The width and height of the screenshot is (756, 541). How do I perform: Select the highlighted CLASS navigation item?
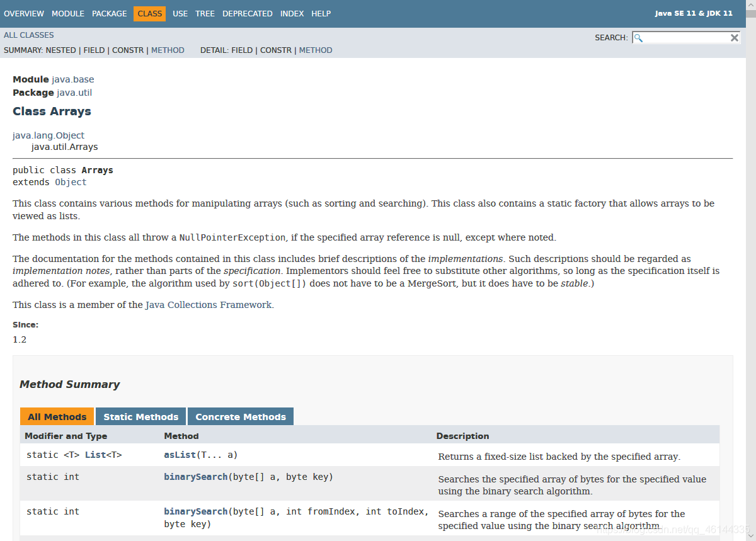(149, 13)
